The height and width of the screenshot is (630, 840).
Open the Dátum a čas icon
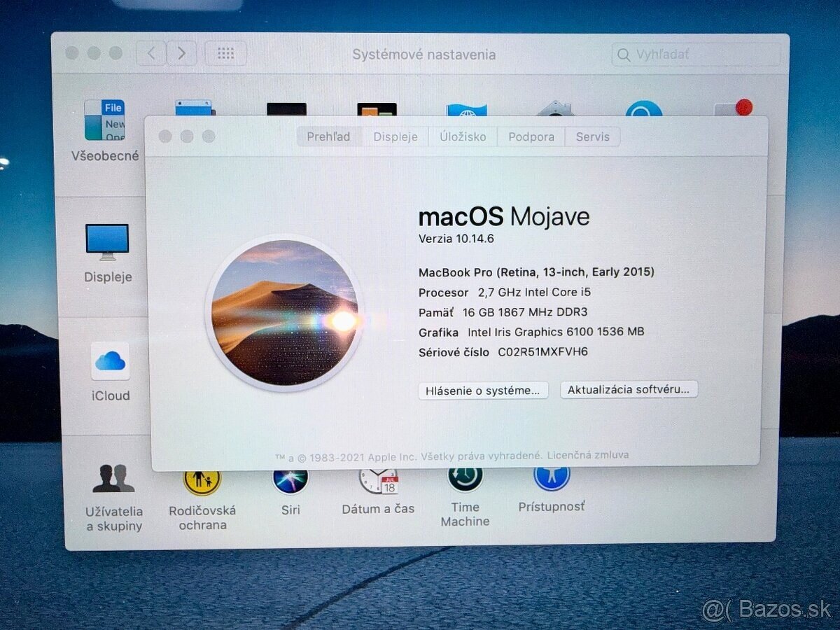click(378, 479)
